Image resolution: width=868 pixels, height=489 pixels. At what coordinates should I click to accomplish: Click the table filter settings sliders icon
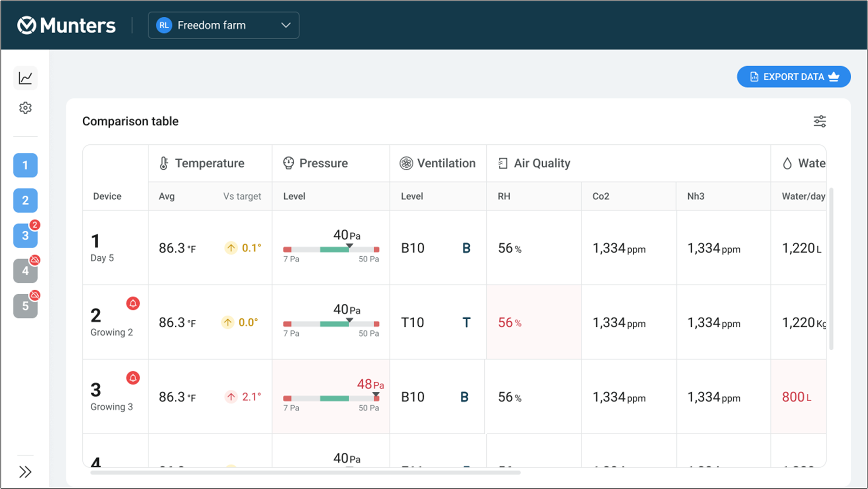coord(820,121)
